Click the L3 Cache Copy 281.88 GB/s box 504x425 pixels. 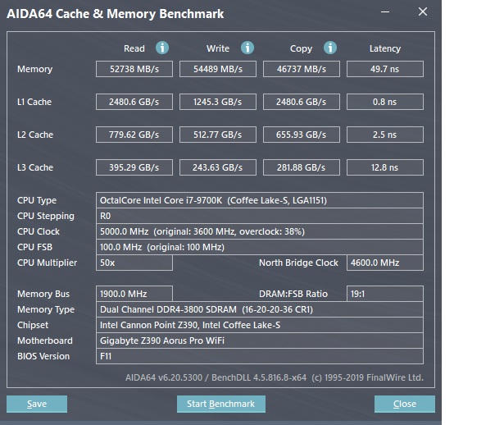tap(302, 168)
